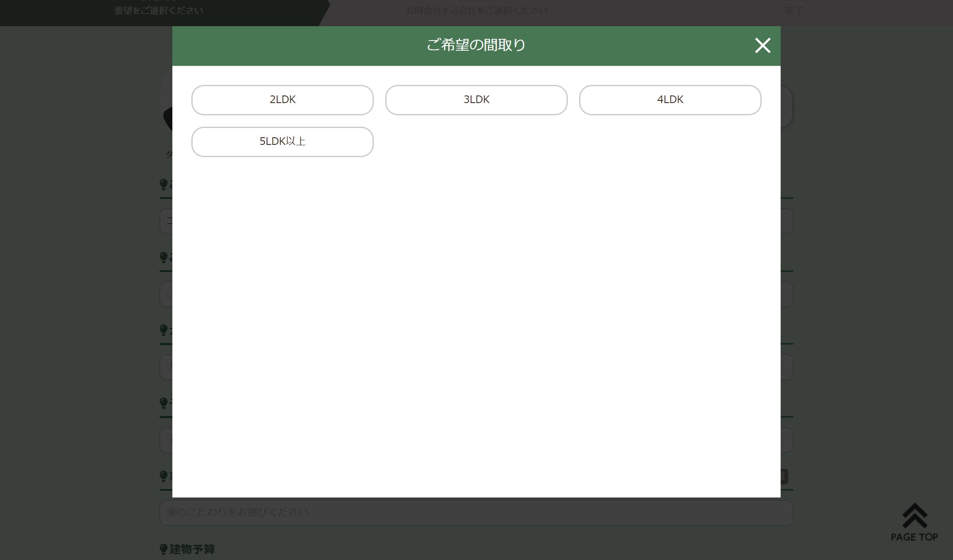Click the small badge right of the dialog
953x560 pixels.
click(x=784, y=476)
